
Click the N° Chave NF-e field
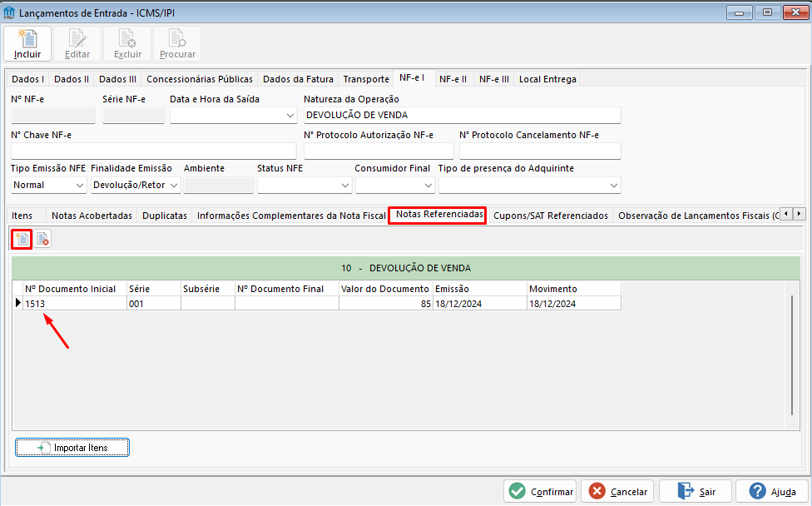click(x=153, y=151)
